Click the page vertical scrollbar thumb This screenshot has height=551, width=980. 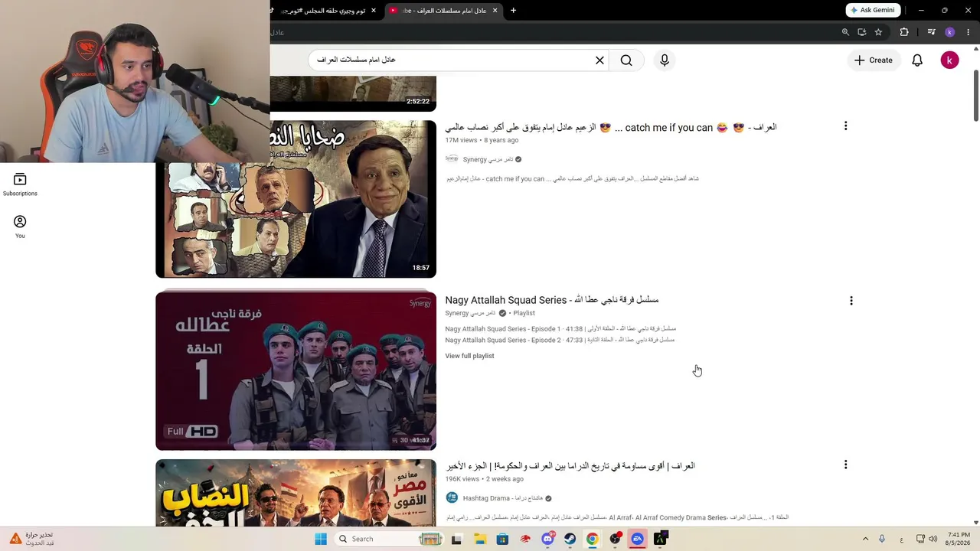click(x=975, y=96)
